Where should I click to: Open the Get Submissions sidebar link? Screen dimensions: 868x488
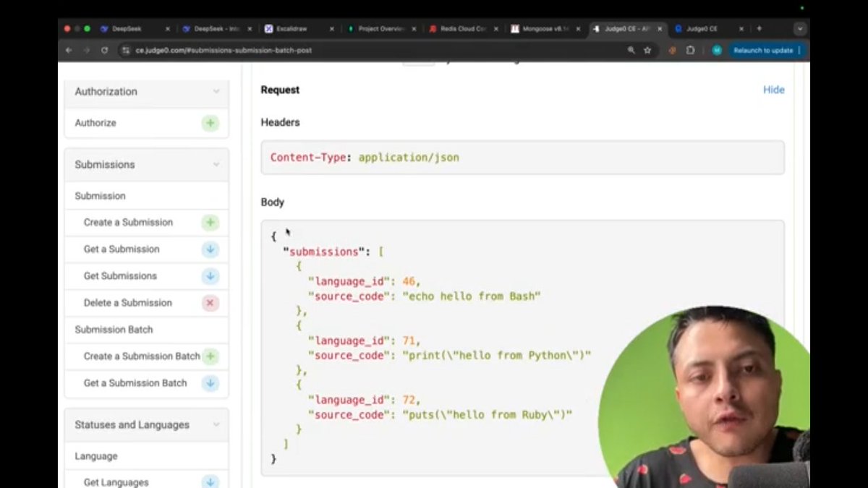pyautogui.click(x=120, y=276)
